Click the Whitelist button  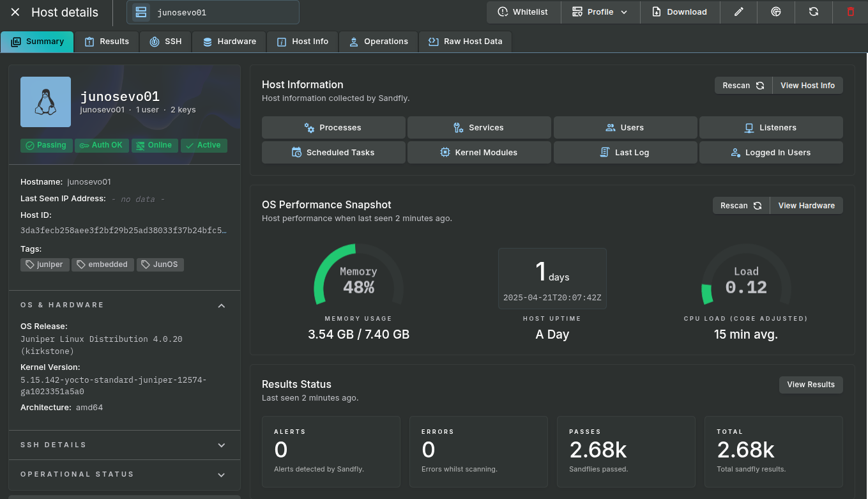tap(523, 12)
